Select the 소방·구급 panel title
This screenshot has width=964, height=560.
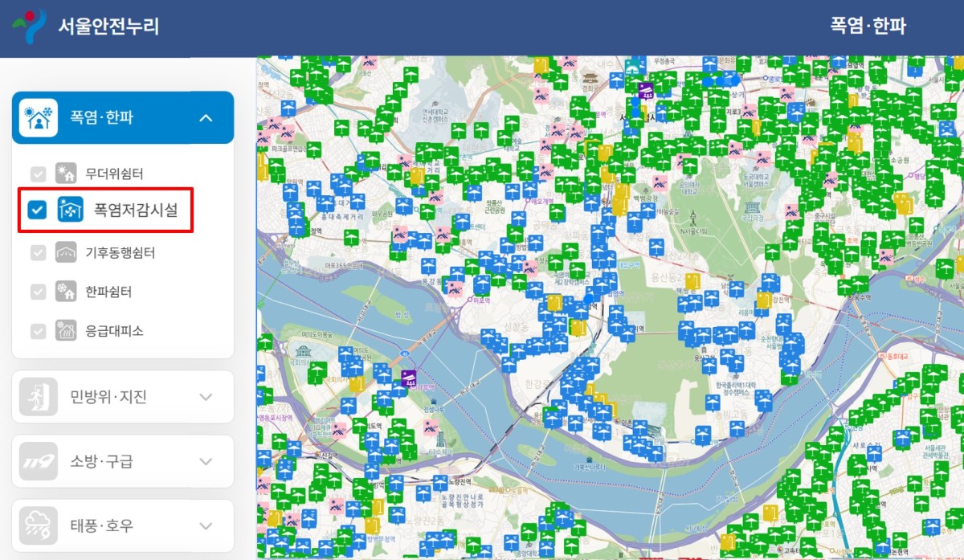pyautogui.click(x=101, y=461)
